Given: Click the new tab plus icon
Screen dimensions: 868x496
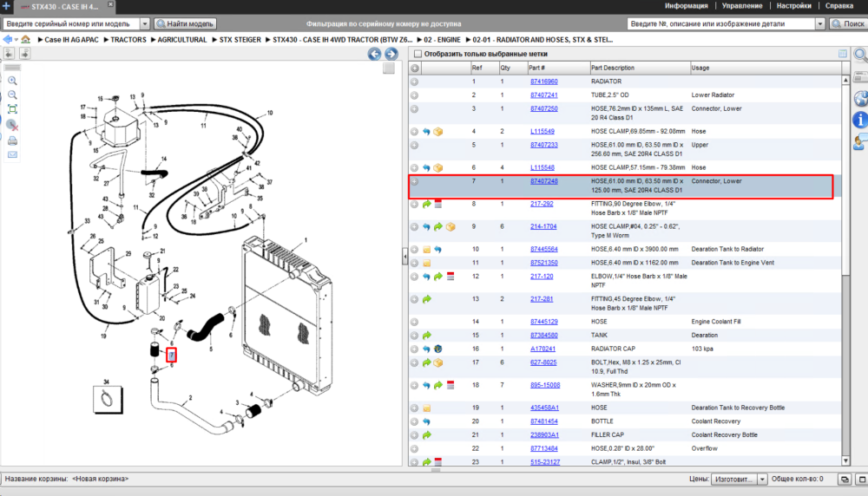Looking at the screenshot, I should click(6, 6).
